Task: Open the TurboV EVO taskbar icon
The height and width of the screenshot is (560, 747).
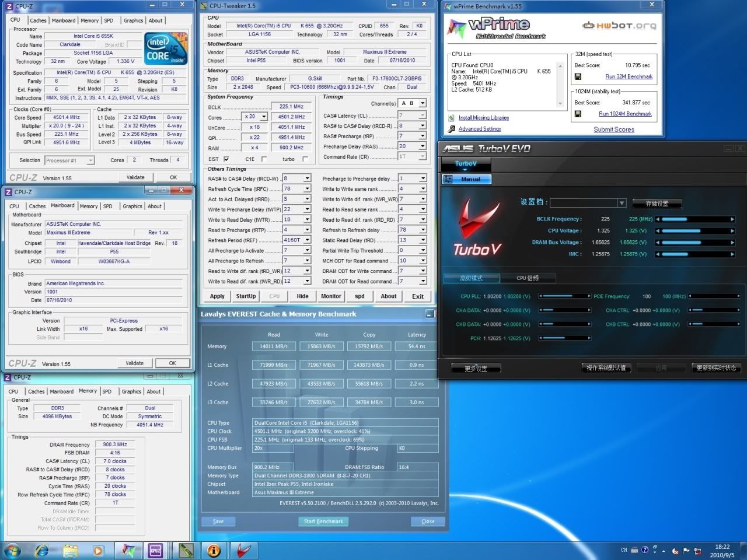Action: [244, 550]
